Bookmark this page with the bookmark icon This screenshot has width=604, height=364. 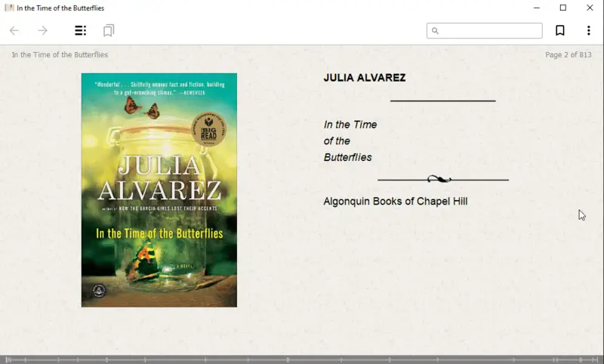coord(560,31)
